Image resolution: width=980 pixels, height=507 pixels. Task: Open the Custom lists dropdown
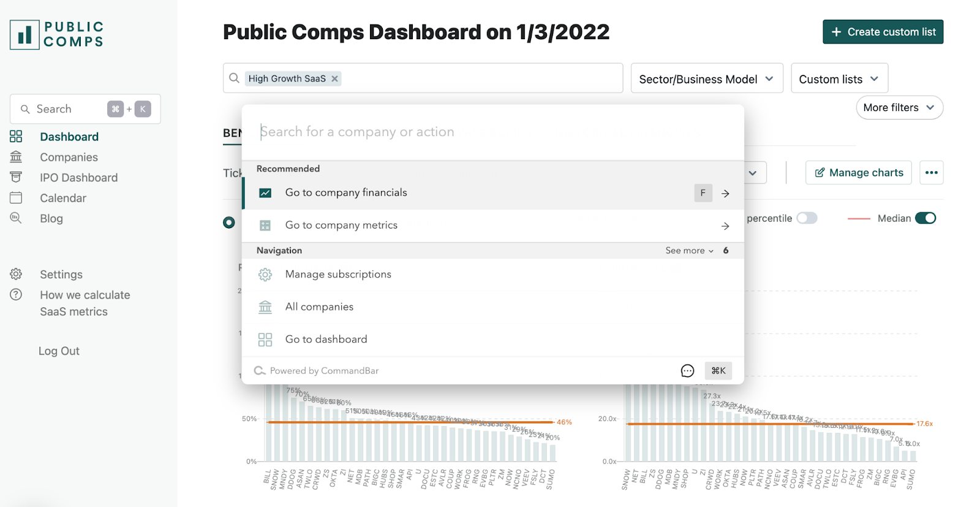[x=839, y=78]
